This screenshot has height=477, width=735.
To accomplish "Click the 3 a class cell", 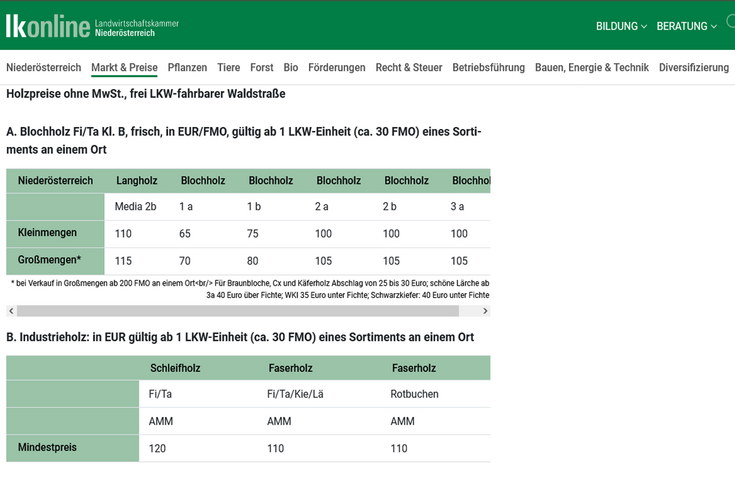I will (457, 206).
